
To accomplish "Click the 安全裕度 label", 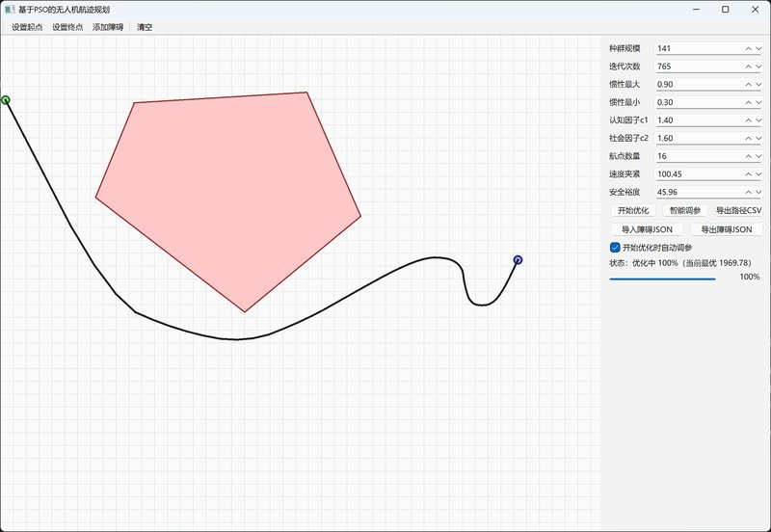I will (625, 192).
